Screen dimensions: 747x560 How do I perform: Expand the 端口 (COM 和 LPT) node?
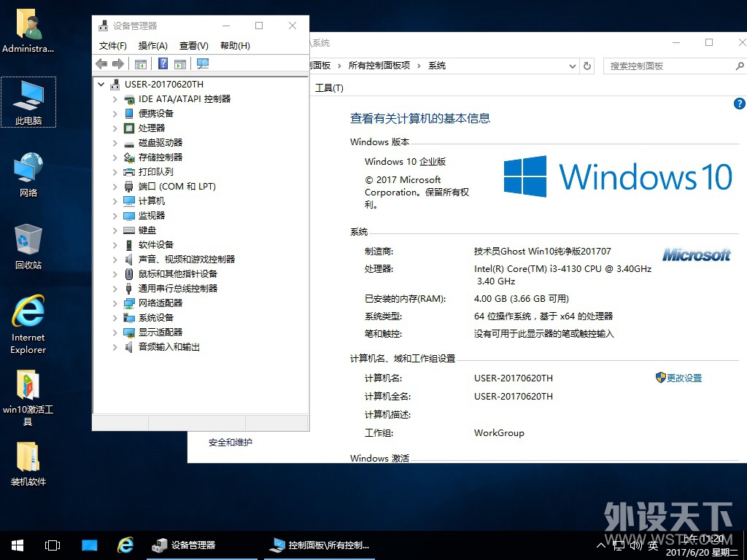pos(115,187)
